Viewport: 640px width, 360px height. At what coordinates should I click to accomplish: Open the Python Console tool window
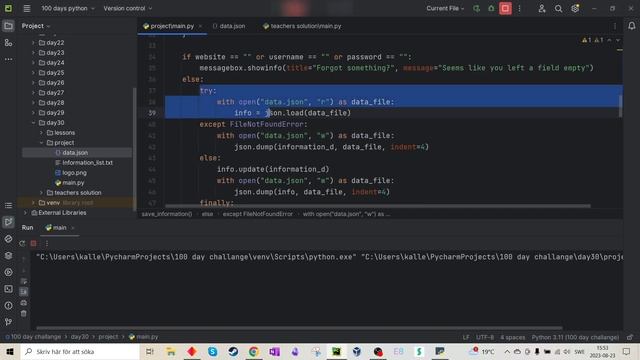tap(8, 239)
